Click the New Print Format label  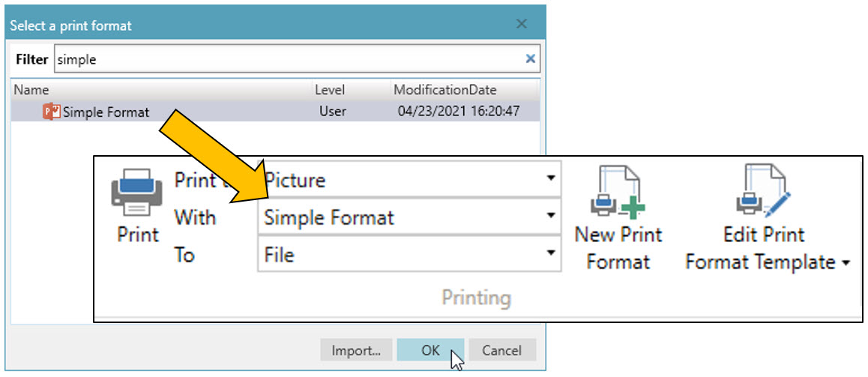click(618, 248)
